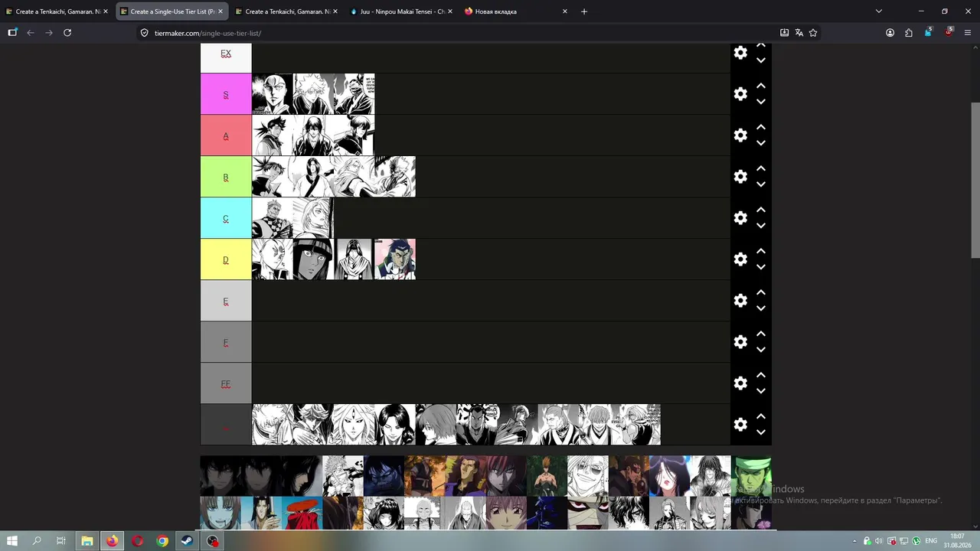Switch to the Новая вкладка tab

(x=516, y=11)
